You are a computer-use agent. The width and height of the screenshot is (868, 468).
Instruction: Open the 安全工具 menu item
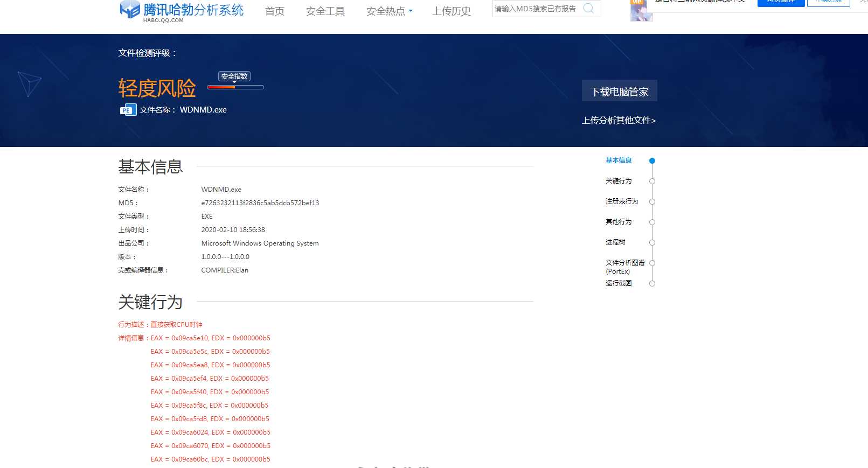[325, 11]
